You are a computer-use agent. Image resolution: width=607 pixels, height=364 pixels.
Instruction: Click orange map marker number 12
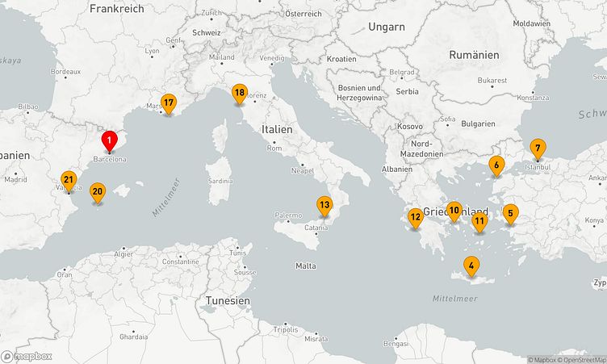coord(415,216)
